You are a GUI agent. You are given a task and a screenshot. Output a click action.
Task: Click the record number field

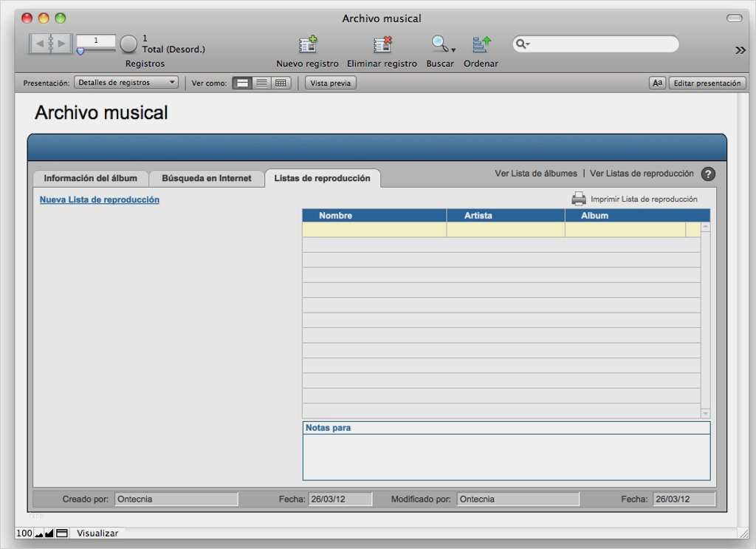click(x=96, y=41)
